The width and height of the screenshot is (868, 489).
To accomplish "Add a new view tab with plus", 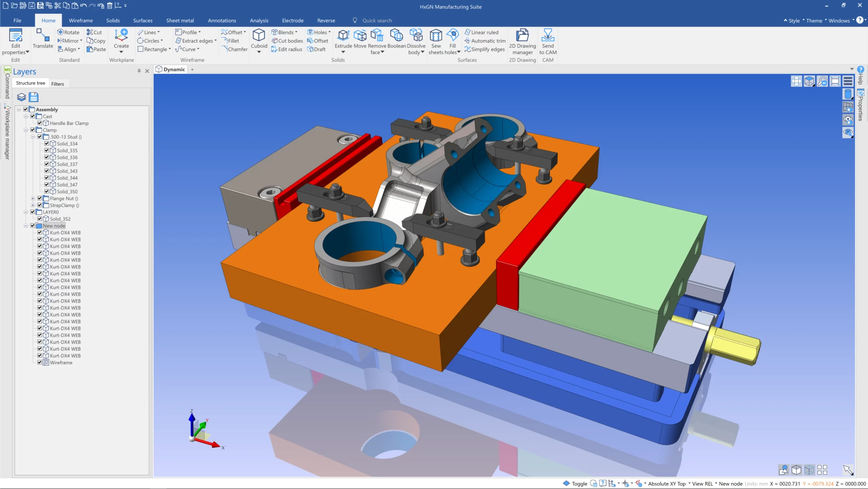I will pos(192,69).
